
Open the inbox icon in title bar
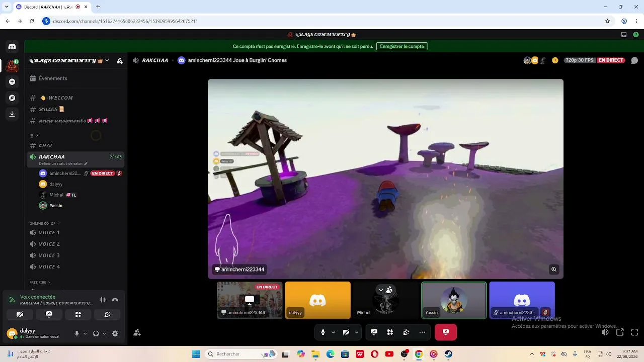click(624, 35)
